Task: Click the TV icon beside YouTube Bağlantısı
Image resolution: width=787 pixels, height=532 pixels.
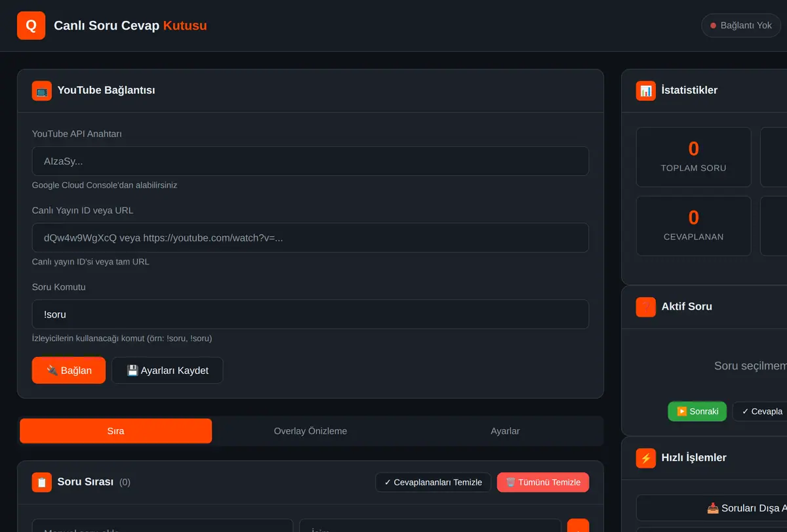Action: pyautogui.click(x=42, y=91)
